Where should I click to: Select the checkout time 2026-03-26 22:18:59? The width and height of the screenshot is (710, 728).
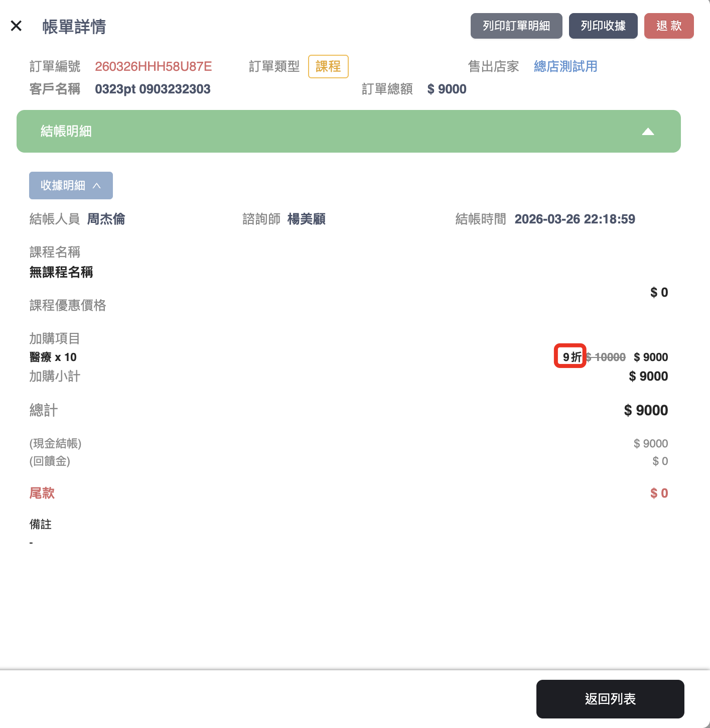click(x=575, y=219)
